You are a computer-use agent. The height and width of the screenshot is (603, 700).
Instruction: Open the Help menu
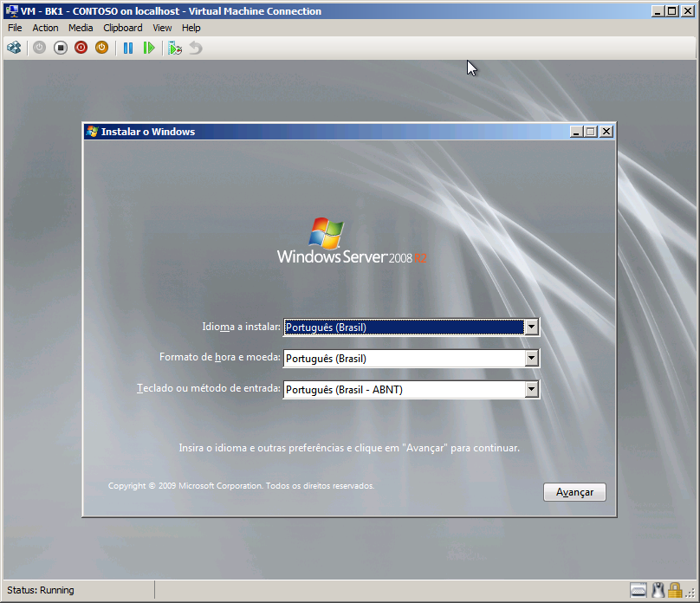point(191,28)
